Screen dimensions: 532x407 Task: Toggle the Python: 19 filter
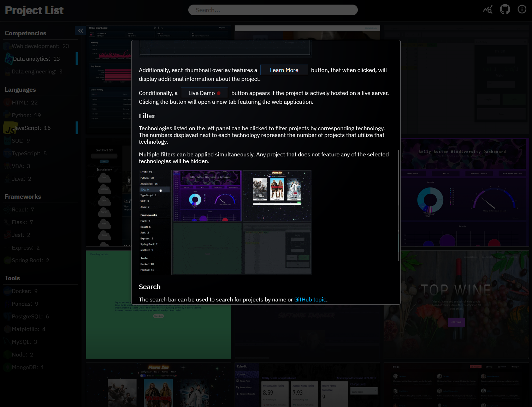[40, 115]
